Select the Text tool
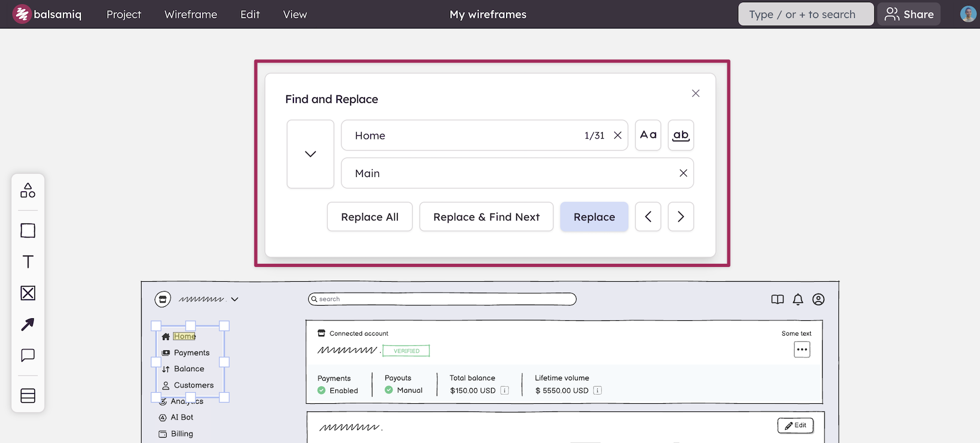The height and width of the screenshot is (443, 980). click(x=28, y=262)
